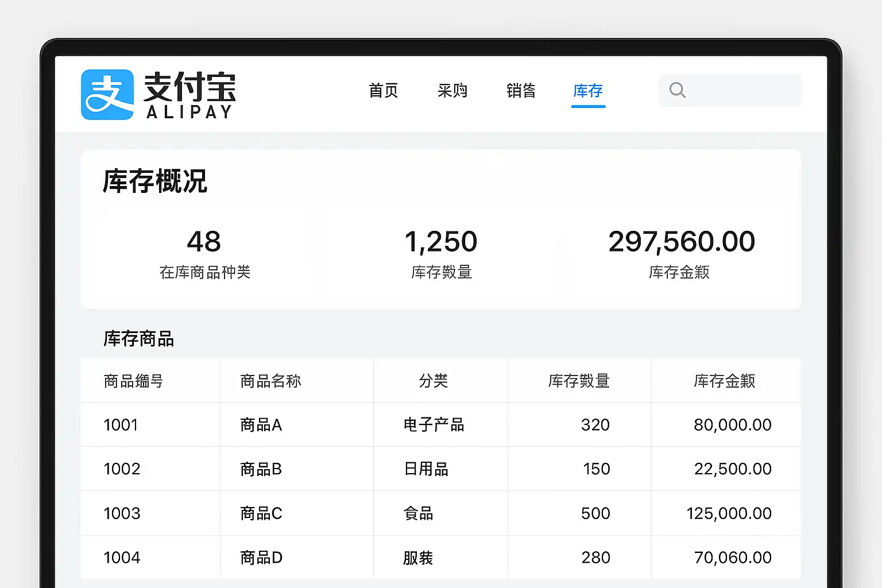Click the 食品 category cell
882x588 pixels.
418,513
